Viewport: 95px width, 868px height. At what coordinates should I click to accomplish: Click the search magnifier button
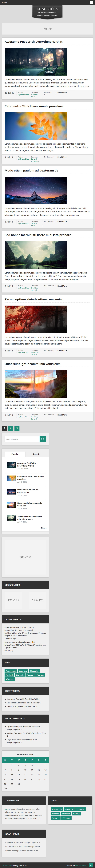(43, 439)
